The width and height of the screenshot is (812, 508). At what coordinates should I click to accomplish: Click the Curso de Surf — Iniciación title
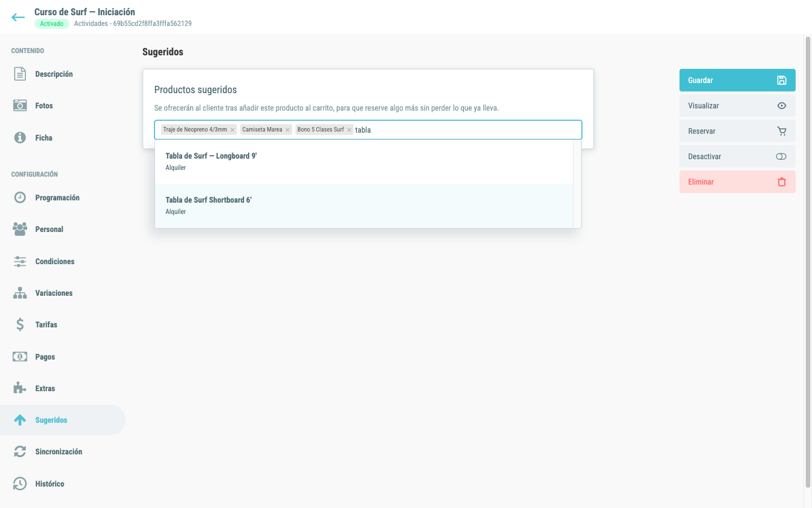pos(85,12)
